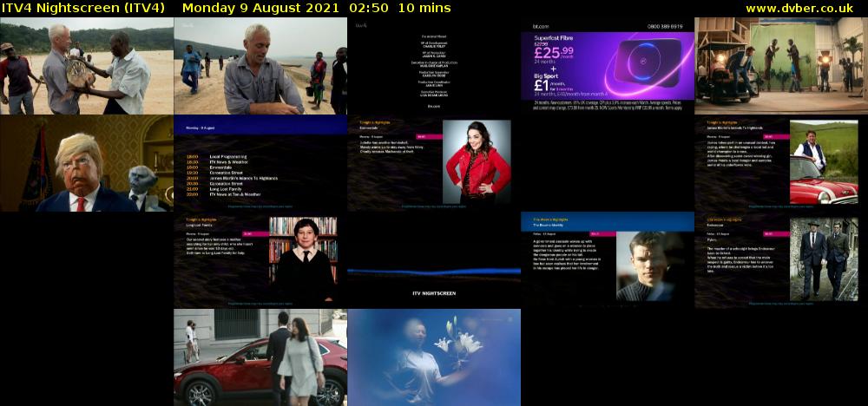
Task: Select the ITV4 Nightscreen (ITV4) title text
Action: point(83,9)
